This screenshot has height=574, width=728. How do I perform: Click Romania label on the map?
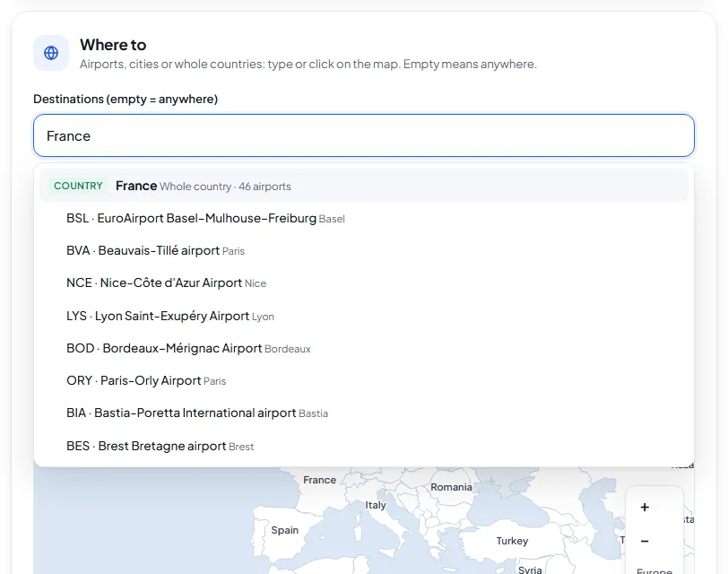(451, 487)
